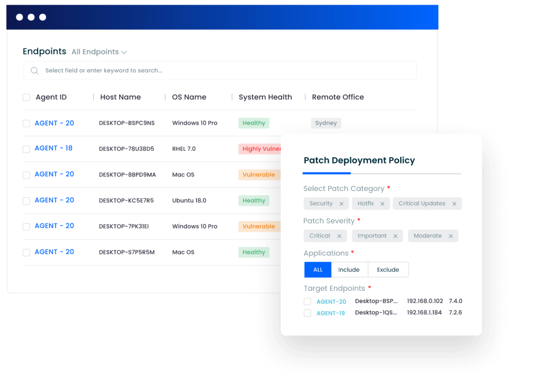Viewport: 535px width, 392px height.
Task: Check the box for DESKTOP-78U38D5 row
Action: coord(27,149)
